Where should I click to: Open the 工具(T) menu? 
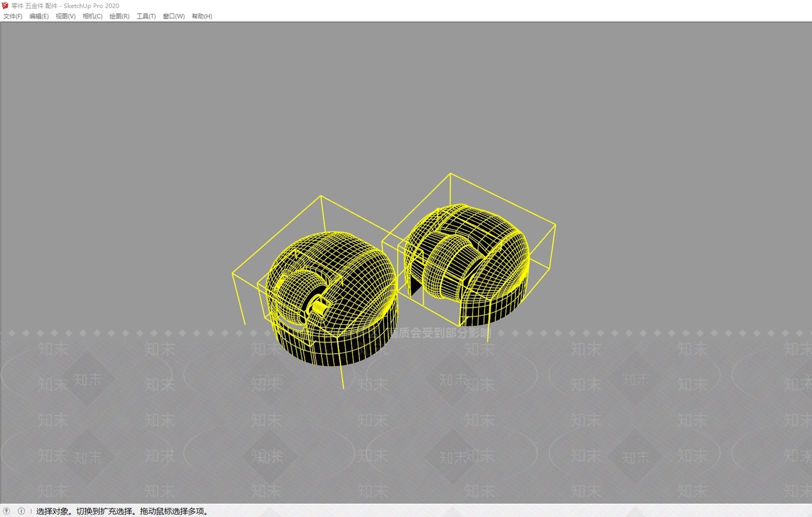click(146, 16)
